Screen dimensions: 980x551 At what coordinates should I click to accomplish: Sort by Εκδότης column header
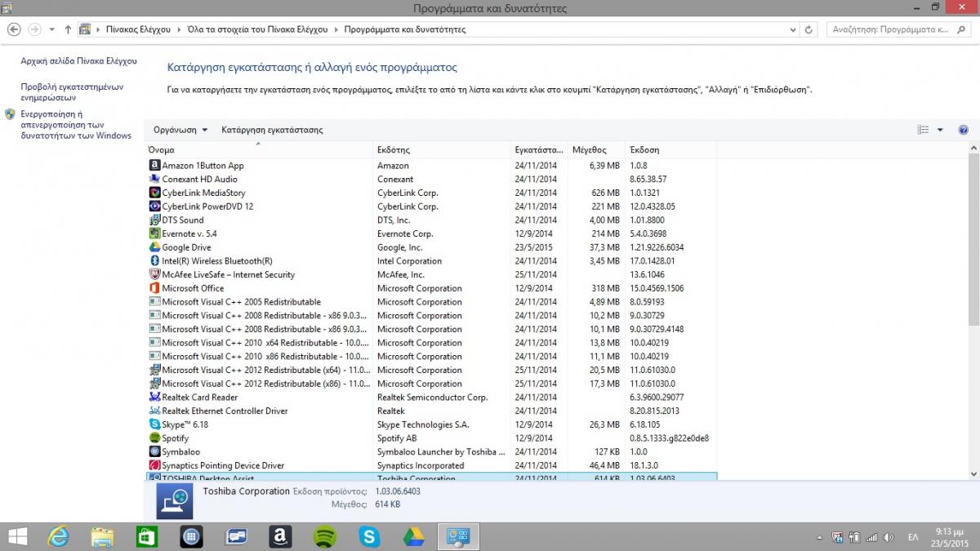click(443, 150)
